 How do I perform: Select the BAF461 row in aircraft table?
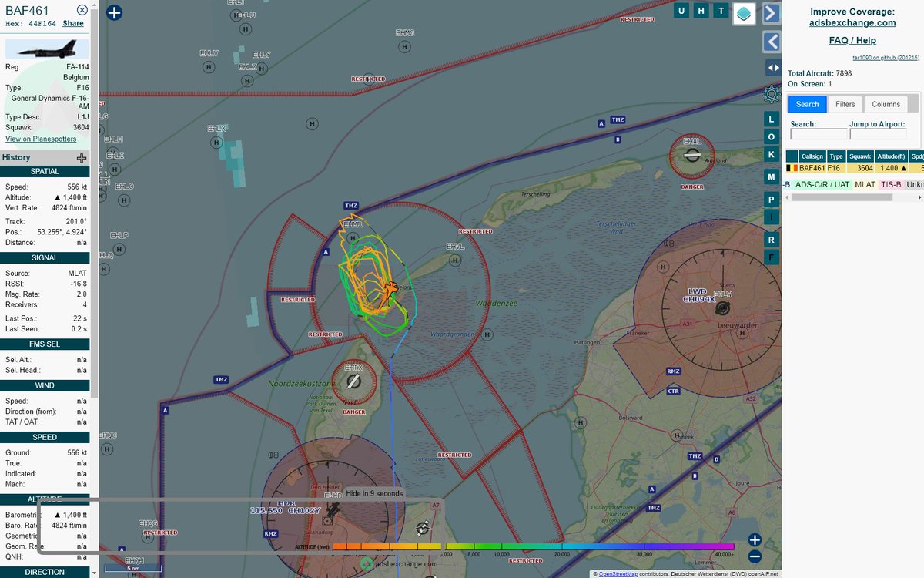[x=854, y=167]
